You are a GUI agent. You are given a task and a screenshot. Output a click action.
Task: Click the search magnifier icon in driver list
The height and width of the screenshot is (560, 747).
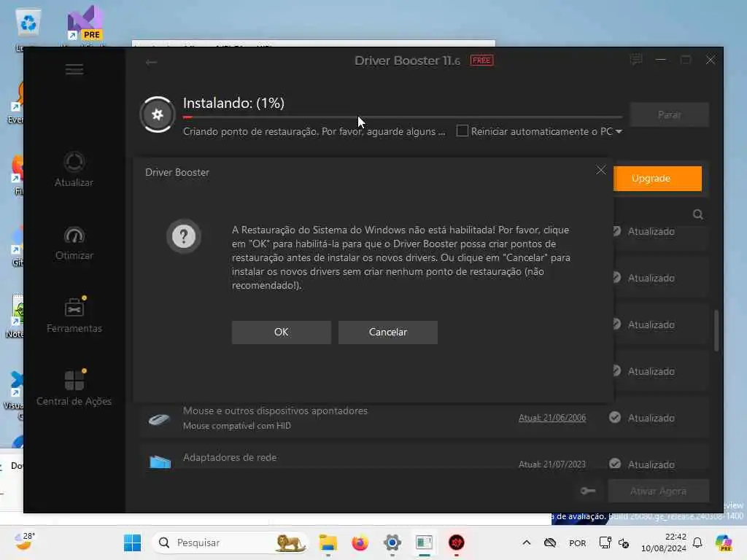698,214
